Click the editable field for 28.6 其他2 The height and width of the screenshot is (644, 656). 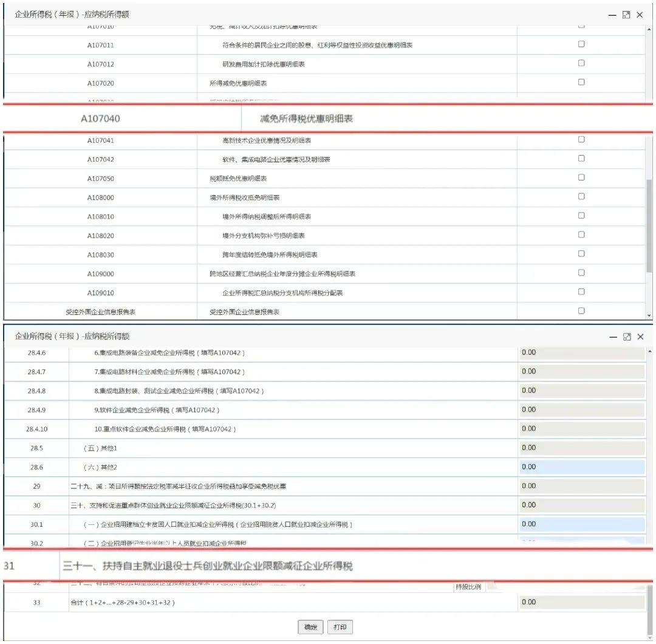tap(581, 467)
